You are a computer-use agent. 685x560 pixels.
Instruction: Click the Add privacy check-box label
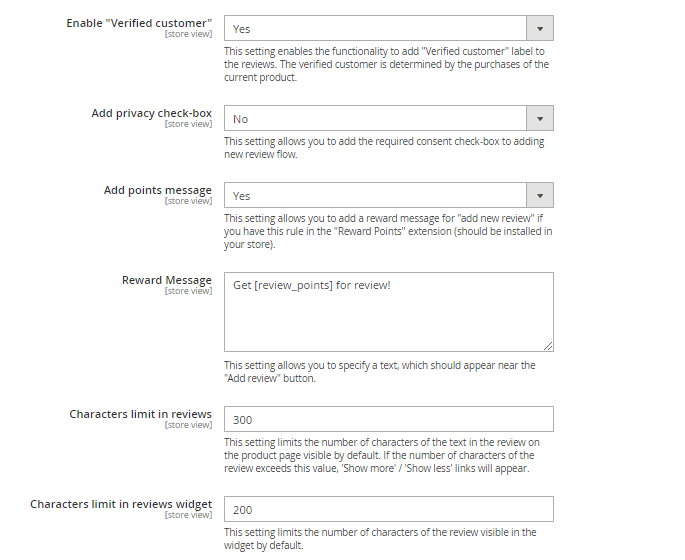(151, 113)
